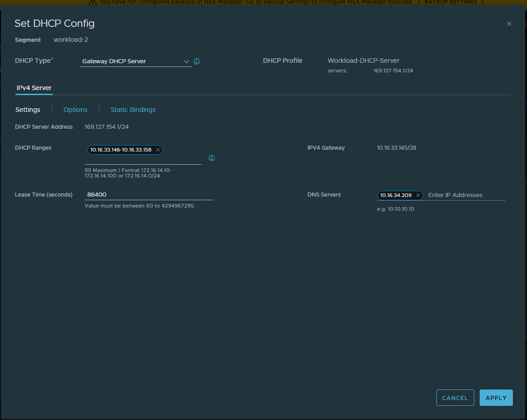Remove the 10.16.33.146-10.16.33.158 range chip
The width and height of the screenshot is (527, 420).
click(157, 150)
